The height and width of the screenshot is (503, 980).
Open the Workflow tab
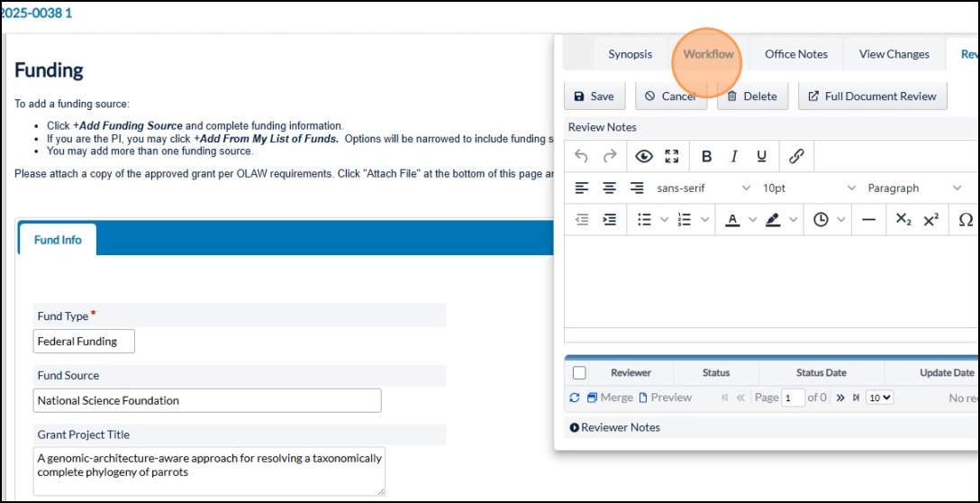pyautogui.click(x=708, y=54)
